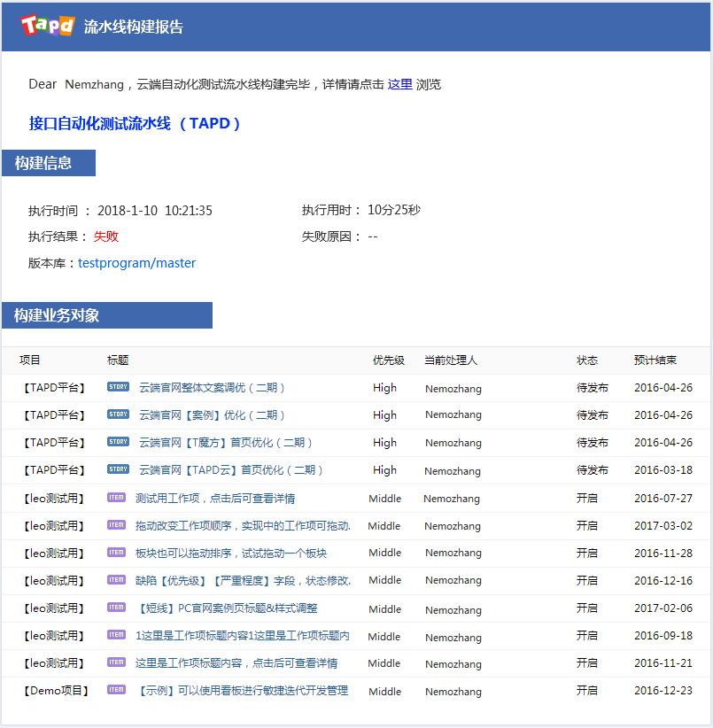Image resolution: width=713 pixels, height=728 pixels.
Task: Click the 流水线构建报告 header title
Action: (133, 27)
